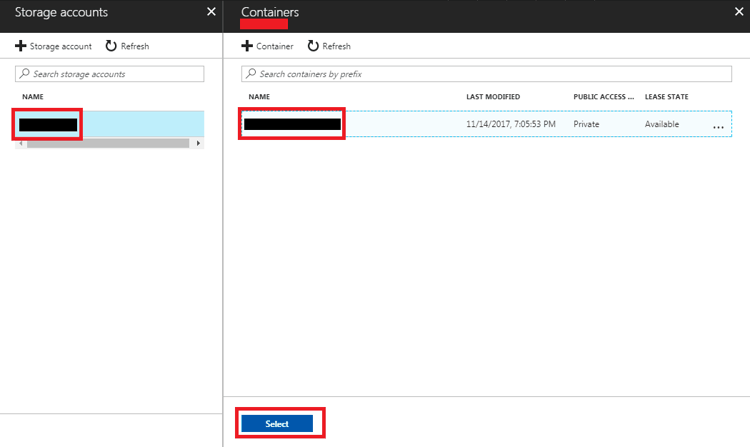
Task: Close the Storage accounts blade
Action: [211, 11]
